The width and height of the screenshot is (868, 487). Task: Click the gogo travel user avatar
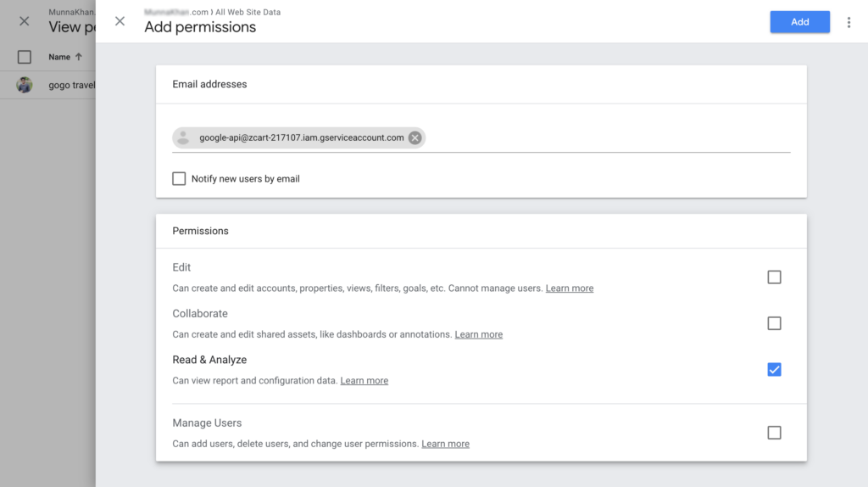[25, 85]
